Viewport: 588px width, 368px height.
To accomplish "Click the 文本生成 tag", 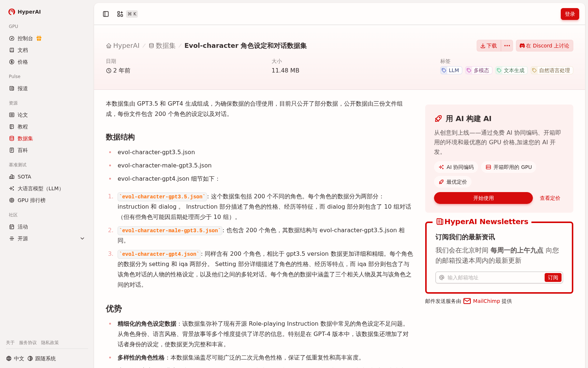I will coord(511,70).
